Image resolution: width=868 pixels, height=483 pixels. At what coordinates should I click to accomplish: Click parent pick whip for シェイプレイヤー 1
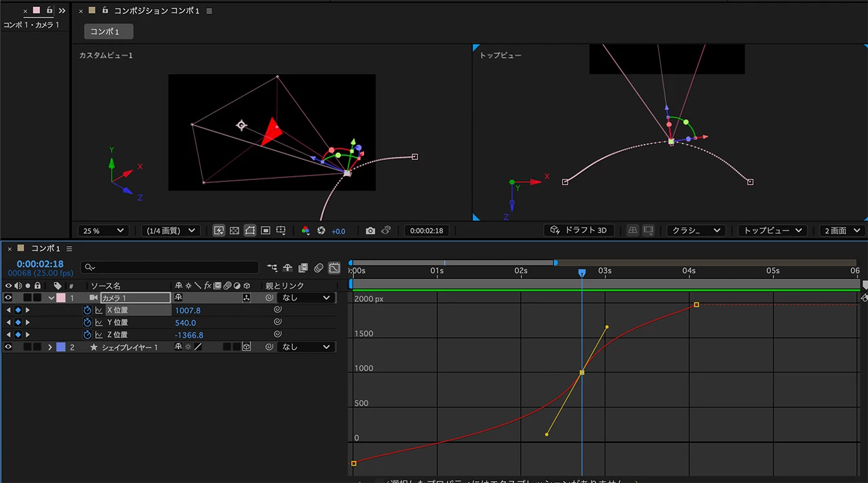tap(269, 347)
